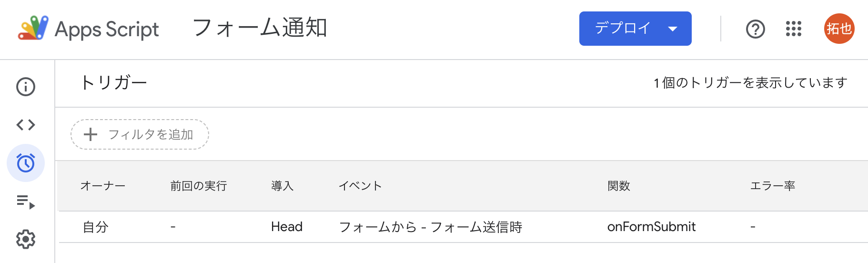Open the Google apps grid icon
The image size is (868, 263).
[x=794, y=29]
